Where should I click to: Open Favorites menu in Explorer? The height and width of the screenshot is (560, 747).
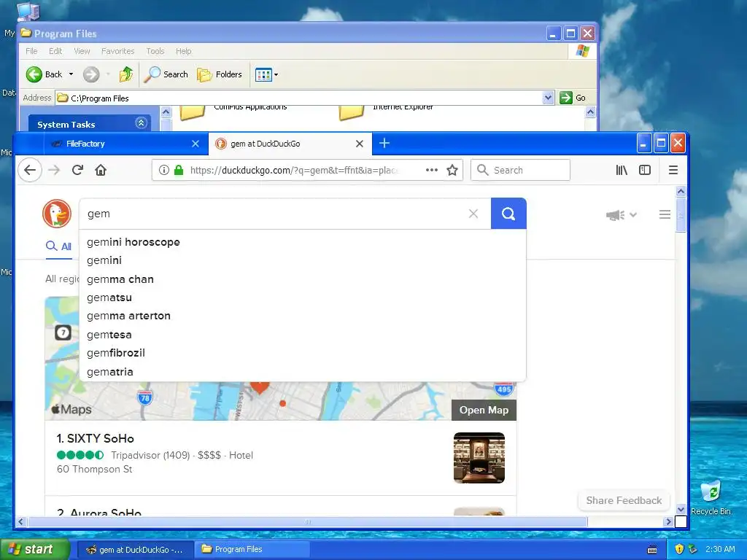point(117,51)
